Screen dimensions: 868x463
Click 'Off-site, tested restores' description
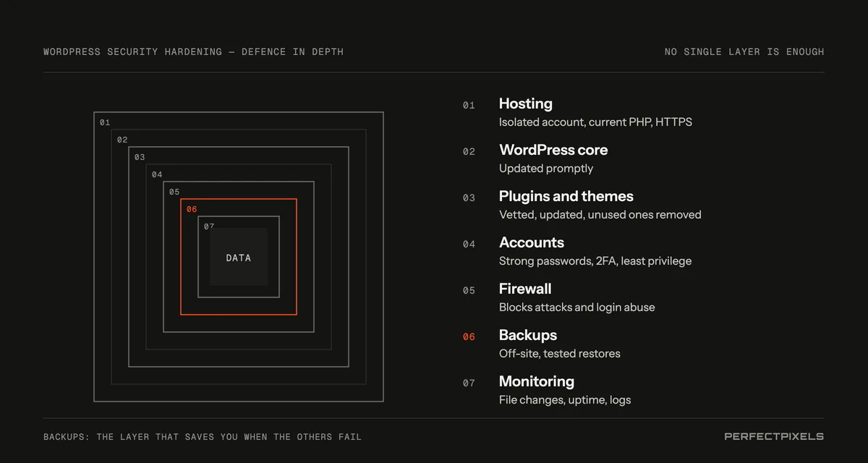(560, 354)
